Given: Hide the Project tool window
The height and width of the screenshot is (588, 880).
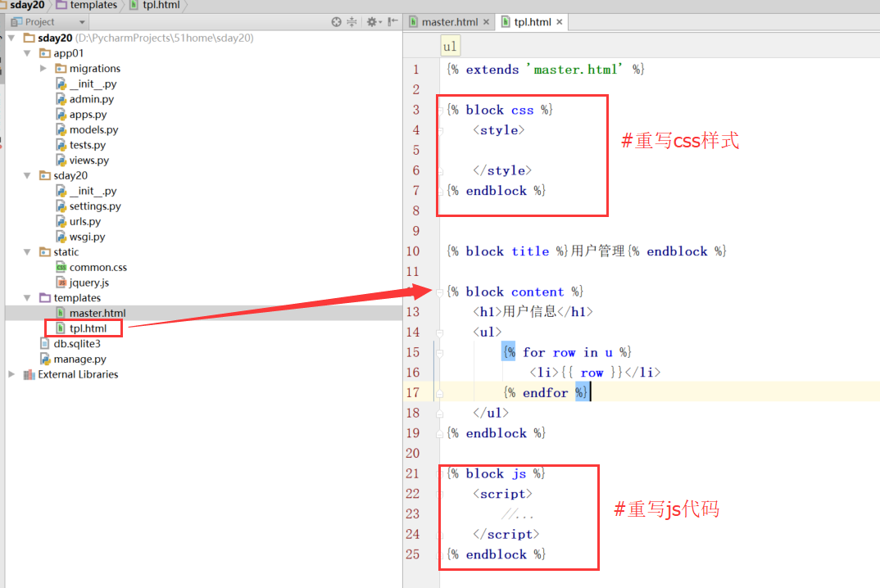Looking at the screenshot, I should [x=392, y=22].
